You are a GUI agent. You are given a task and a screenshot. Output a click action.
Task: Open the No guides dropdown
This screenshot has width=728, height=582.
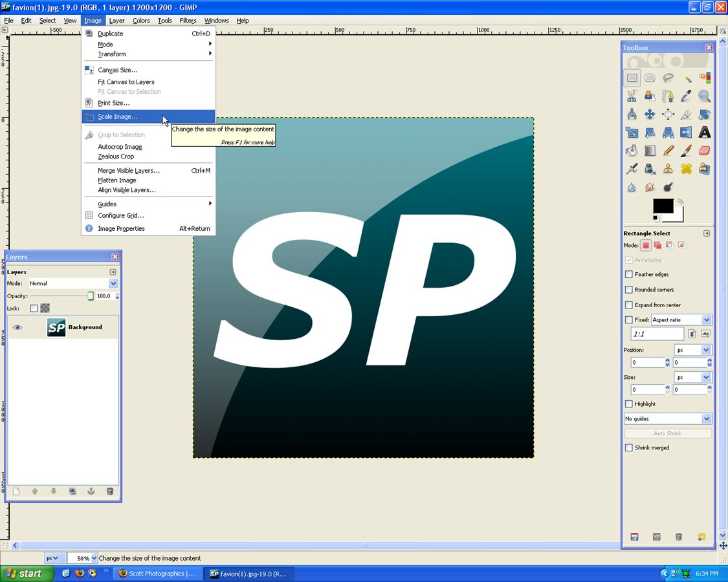tap(668, 418)
